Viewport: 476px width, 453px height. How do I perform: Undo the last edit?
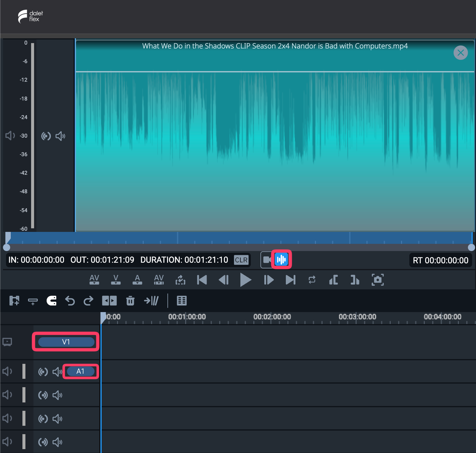(x=70, y=301)
